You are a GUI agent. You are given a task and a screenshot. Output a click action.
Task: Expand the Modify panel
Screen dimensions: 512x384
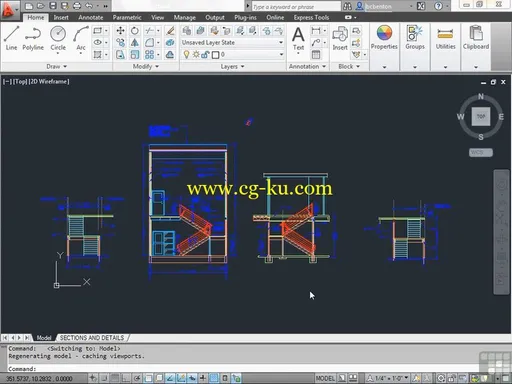click(x=146, y=66)
